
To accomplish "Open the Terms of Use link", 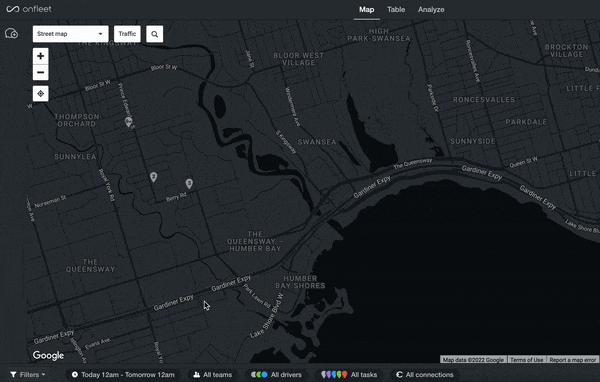I will pyautogui.click(x=527, y=360).
